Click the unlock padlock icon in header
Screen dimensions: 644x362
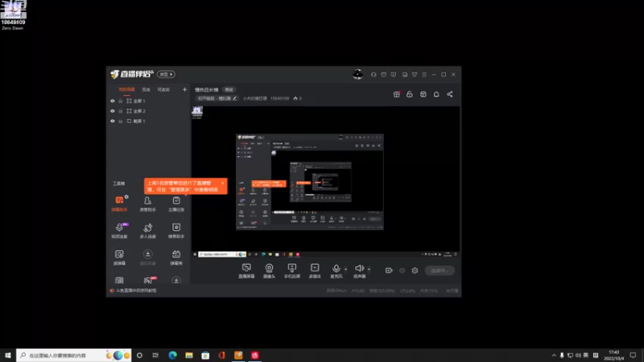pyautogui.click(x=410, y=94)
